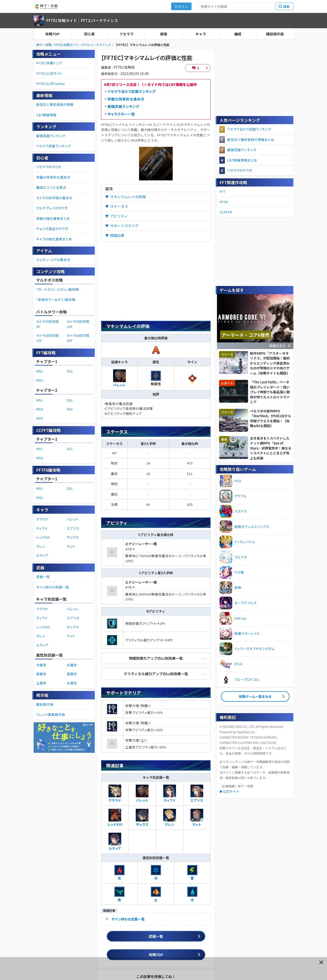Screen dimensions: 327x980
Task: Open 最強武器ランキング in sidebar ranking section
Action: pos(51,136)
